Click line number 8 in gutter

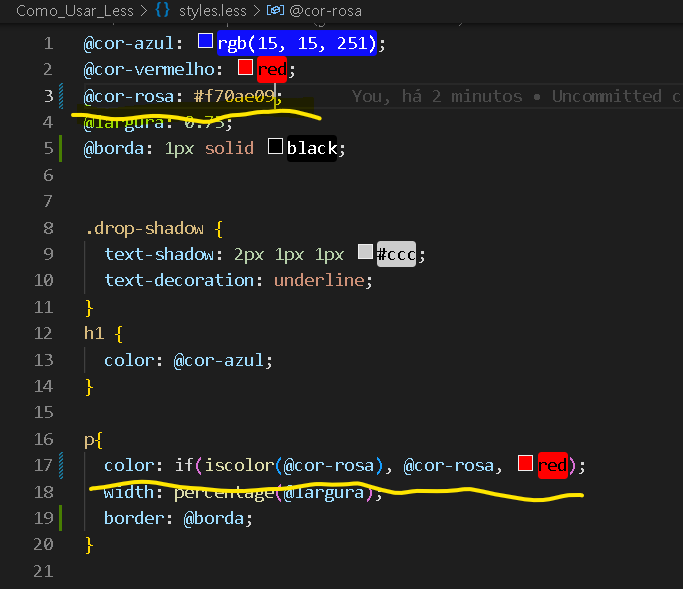[x=48, y=228]
